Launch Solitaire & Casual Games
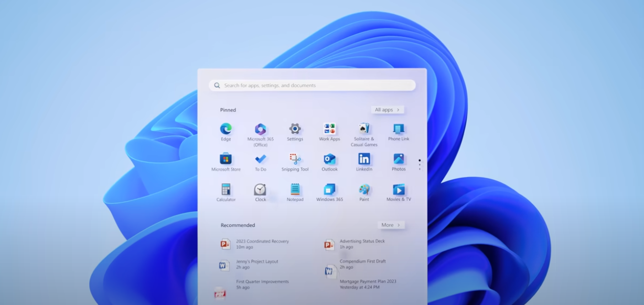The height and width of the screenshot is (305, 644). [x=364, y=129]
